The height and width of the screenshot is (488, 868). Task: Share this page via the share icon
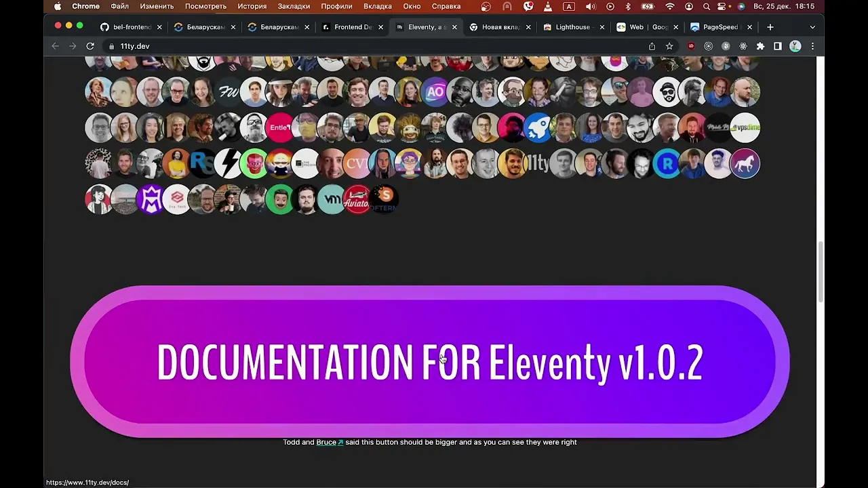click(x=652, y=46)
